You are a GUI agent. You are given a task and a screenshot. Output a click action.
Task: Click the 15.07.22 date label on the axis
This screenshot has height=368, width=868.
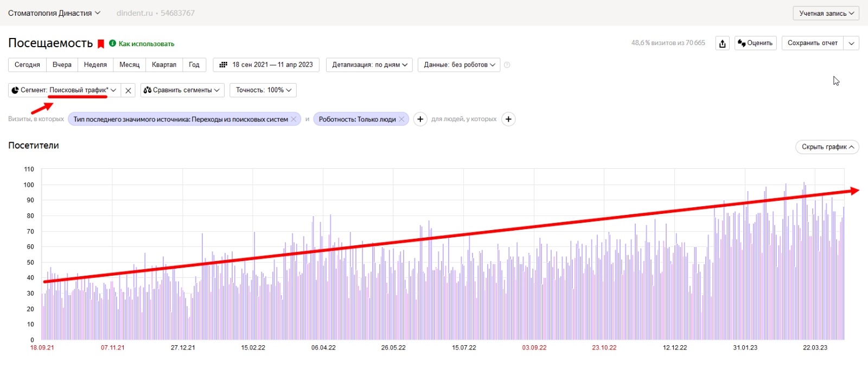464,348
